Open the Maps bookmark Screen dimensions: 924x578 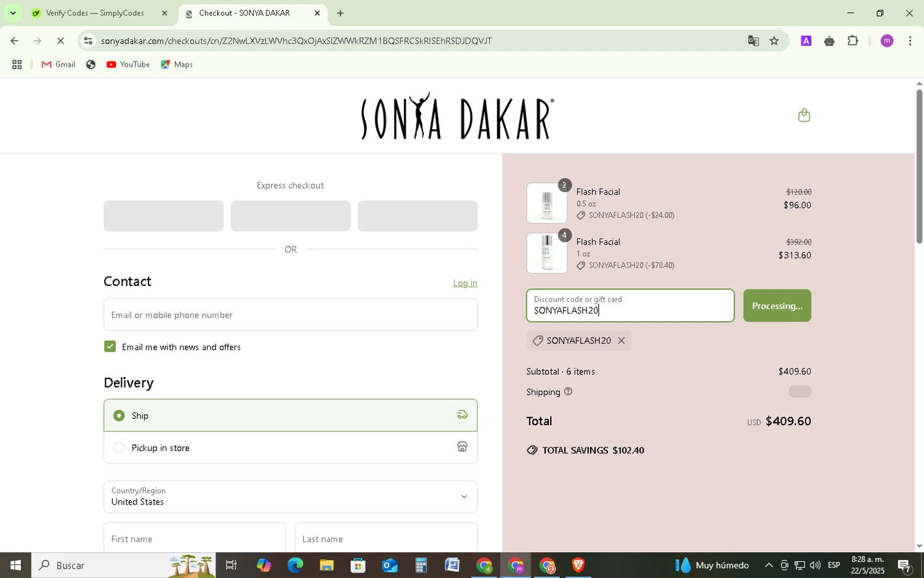pos(177,64)
